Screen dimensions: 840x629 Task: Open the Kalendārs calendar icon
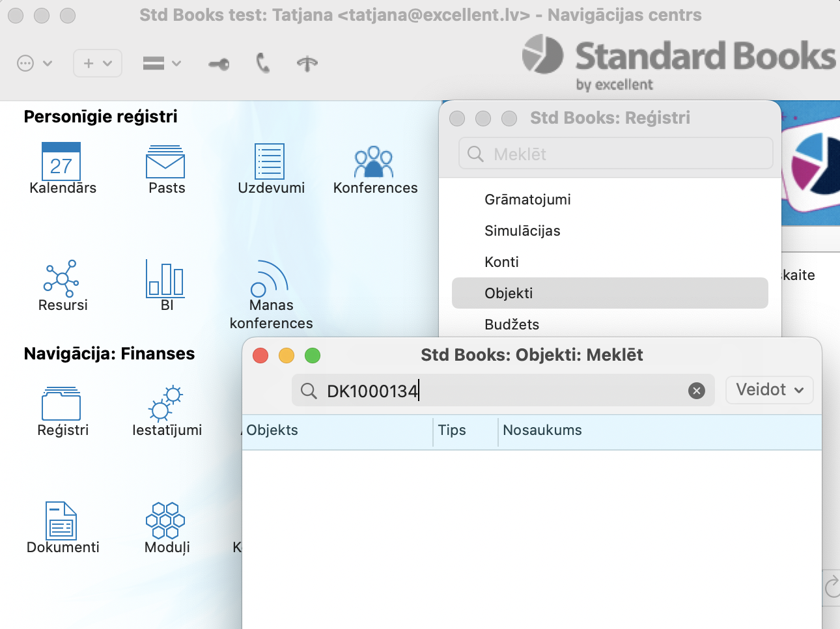61,162
